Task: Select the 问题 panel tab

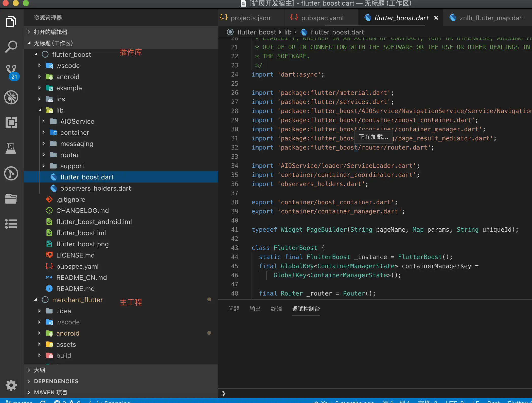Action: point(234,309)
